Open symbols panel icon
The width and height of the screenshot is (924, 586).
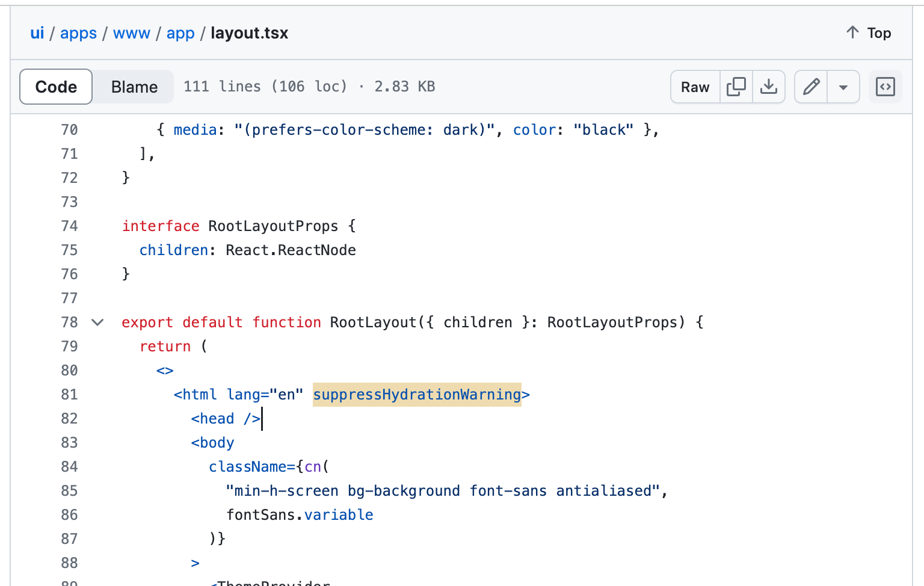[885, 87]
